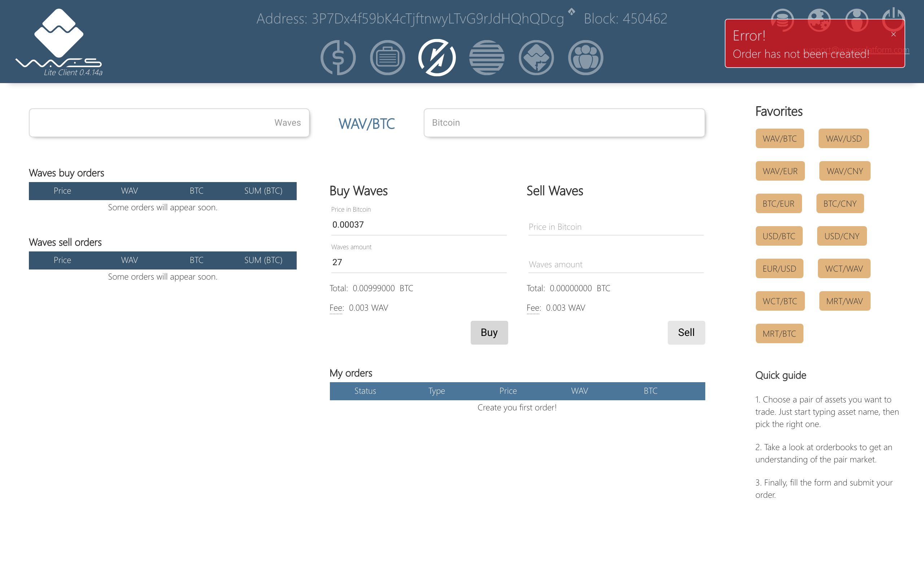Viewport: 924px width, 578px height.
Task: Click the WAV/BTC pair heading
Action: pyautogui.click(x=367, y=124)
